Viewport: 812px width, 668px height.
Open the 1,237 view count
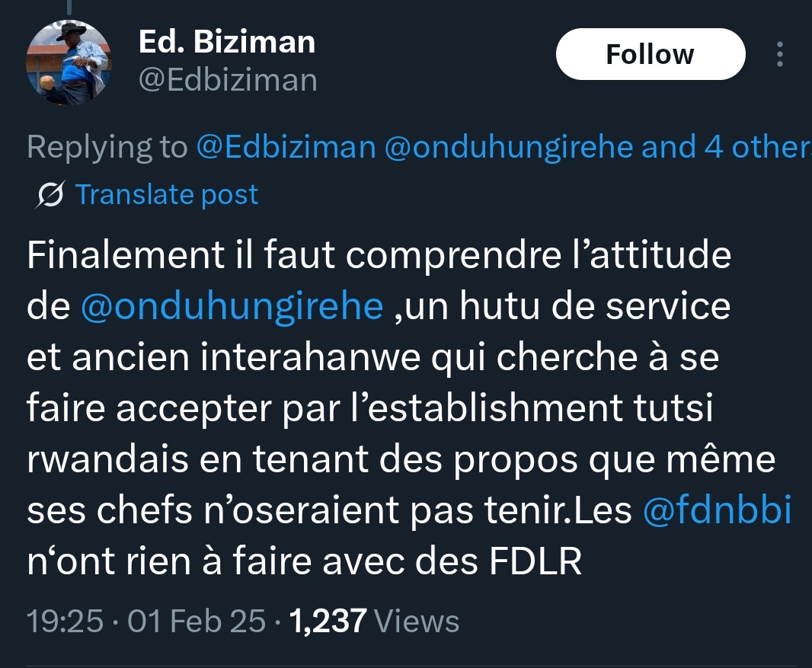coord(330,622)
